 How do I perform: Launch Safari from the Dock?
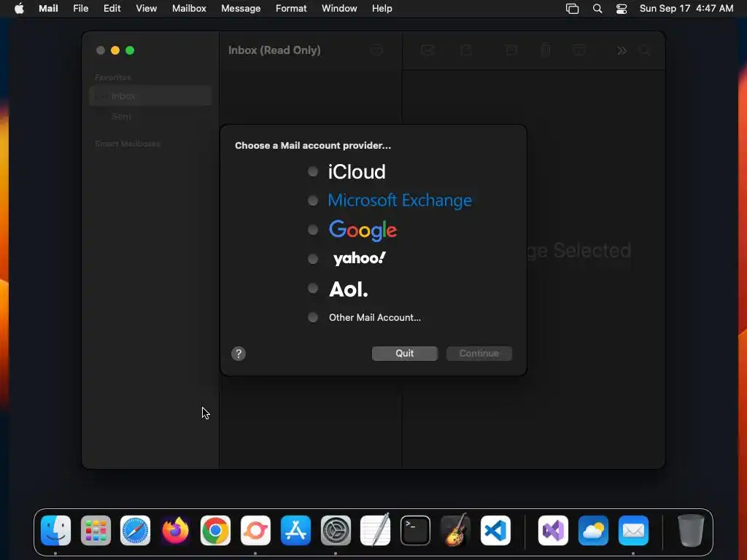point(135,531)
